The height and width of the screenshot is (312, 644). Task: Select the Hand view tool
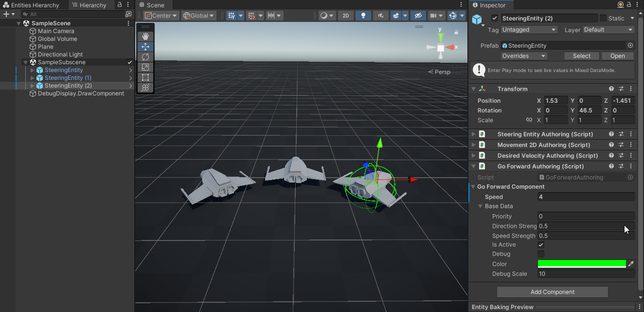click(145, 37)
